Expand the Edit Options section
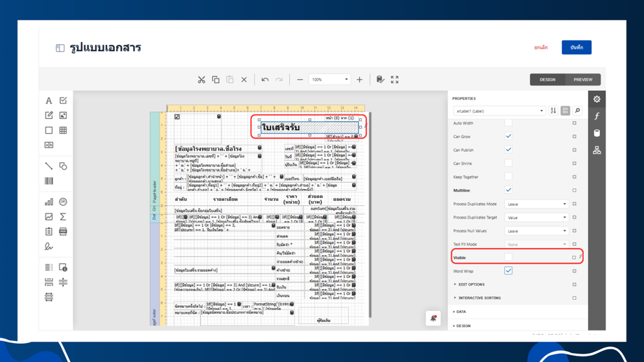This screenshot has height=362, width=644. click(470, 285)
